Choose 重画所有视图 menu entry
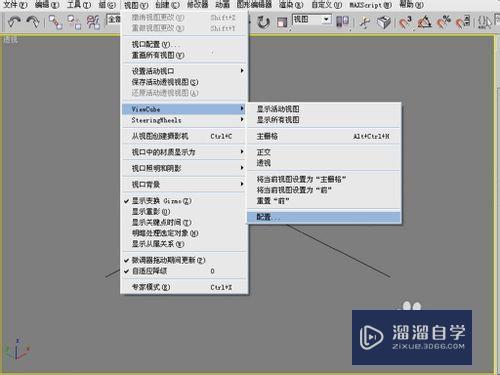This screenshot has height=375, width=500. tap(184, 55)
